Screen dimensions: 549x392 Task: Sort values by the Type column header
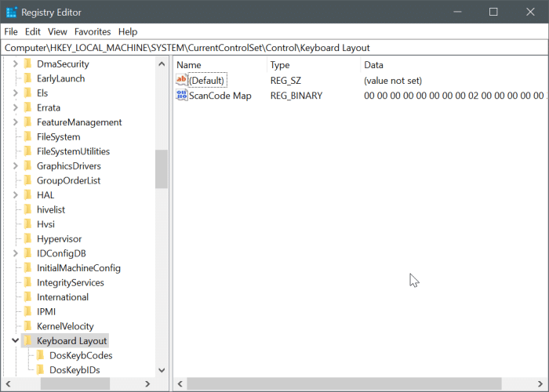point(314,65)
